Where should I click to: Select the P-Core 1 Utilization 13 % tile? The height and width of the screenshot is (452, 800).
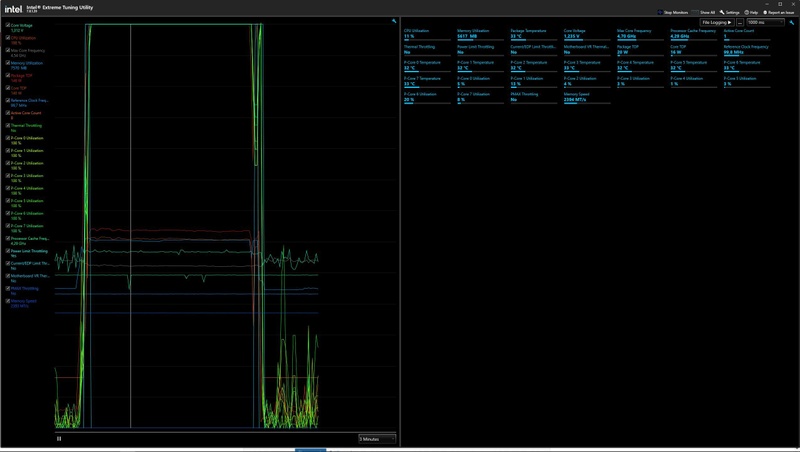click(534, 82)
